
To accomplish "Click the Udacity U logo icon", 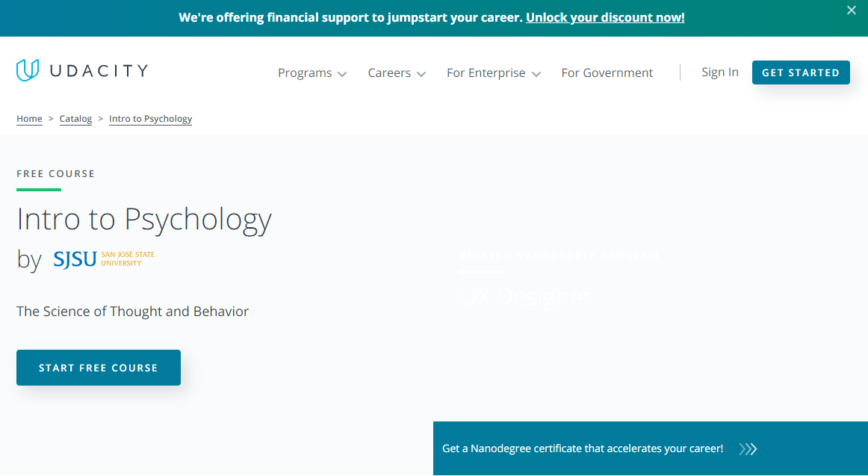I will (28, 70).
